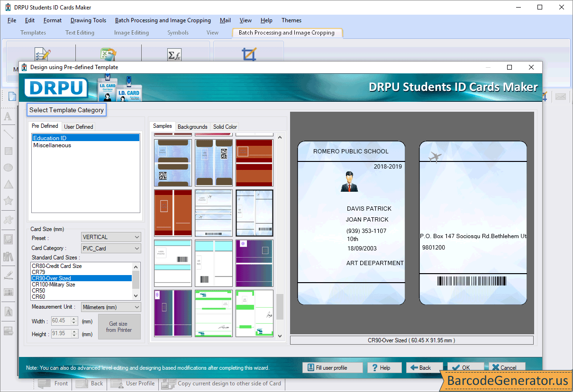Click the copy design to other side icon
Screen dimensions: 573x392
click(x=168, y=383)
